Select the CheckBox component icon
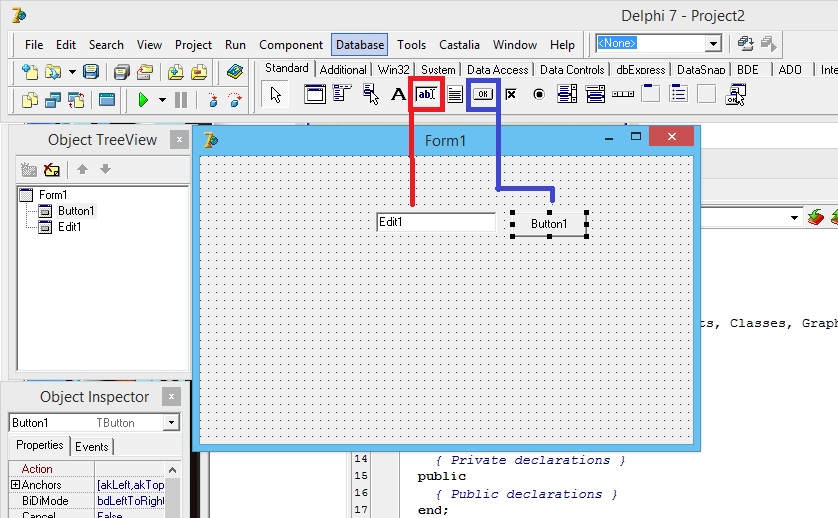Screen dimensions: 838x518 pos(511,95)
